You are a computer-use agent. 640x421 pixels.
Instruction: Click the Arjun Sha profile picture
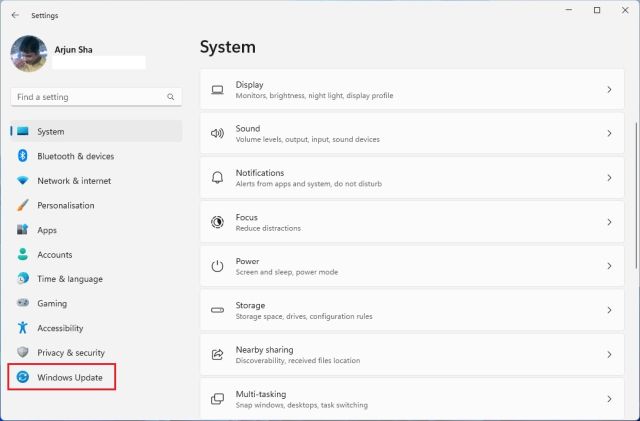(29, 53)
